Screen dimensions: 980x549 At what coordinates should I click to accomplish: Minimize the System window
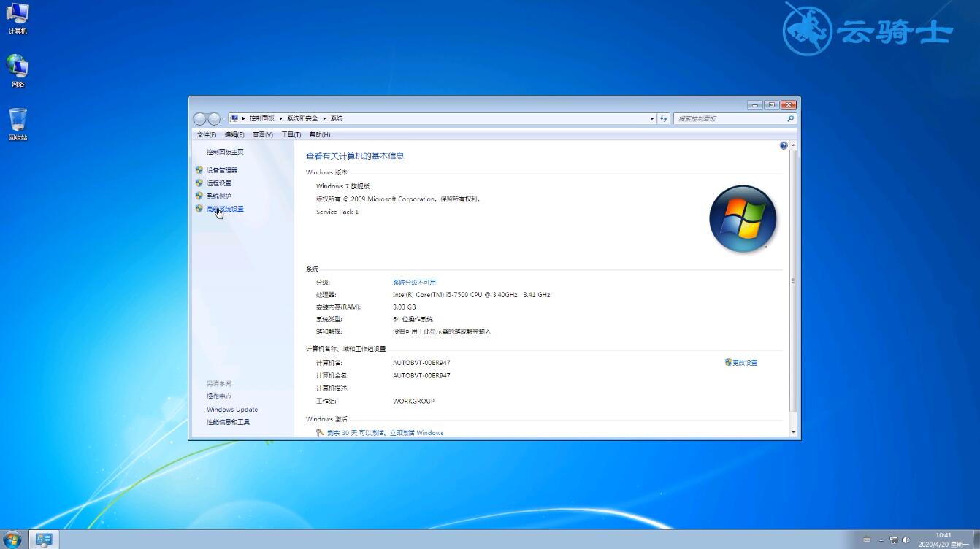755,104
